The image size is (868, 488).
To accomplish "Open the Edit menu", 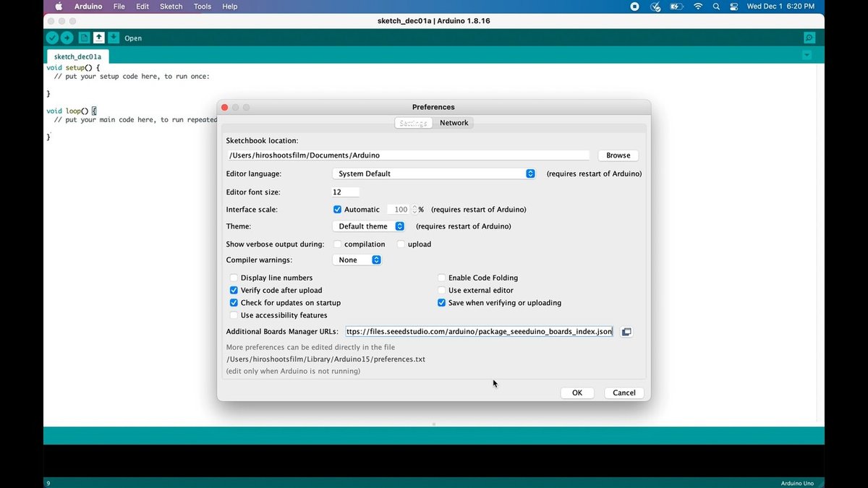I will [142, 7].
